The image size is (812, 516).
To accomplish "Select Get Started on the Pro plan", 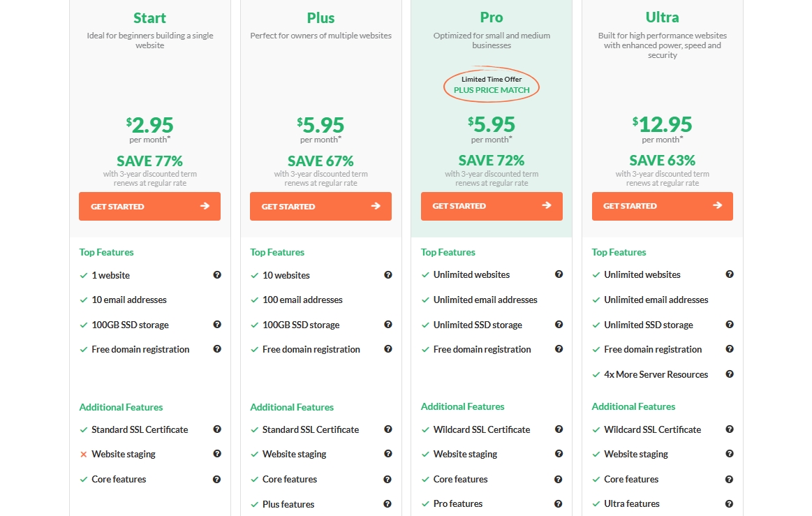I will 492,206.
